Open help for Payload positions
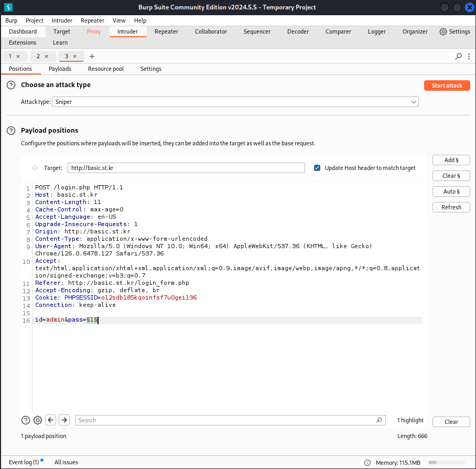 11,131
